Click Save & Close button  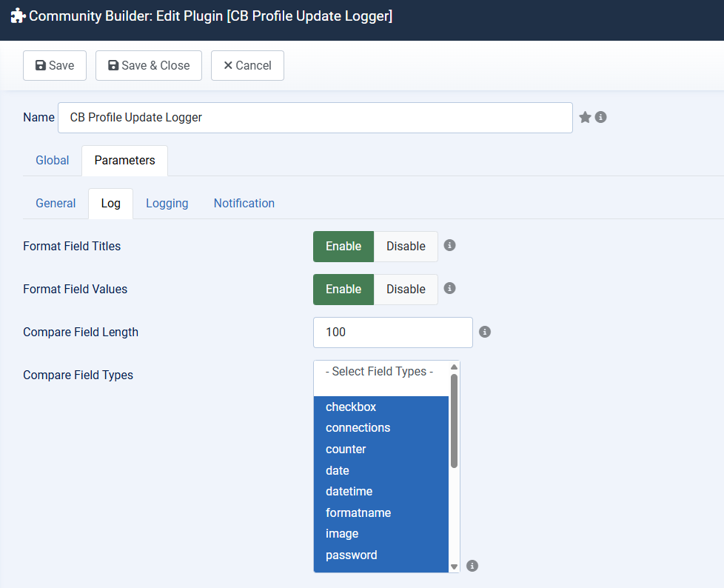tap(149, 66)
